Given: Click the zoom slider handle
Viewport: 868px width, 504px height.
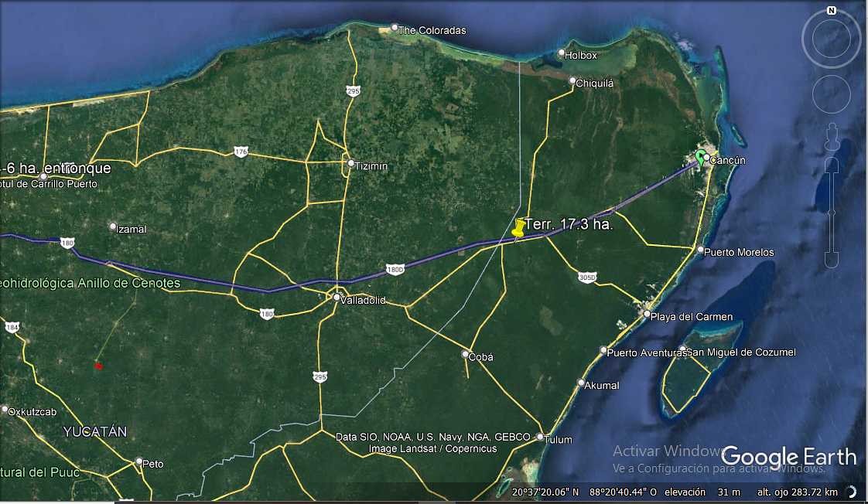Looking at the screenshot, I should tap(832, 213).
